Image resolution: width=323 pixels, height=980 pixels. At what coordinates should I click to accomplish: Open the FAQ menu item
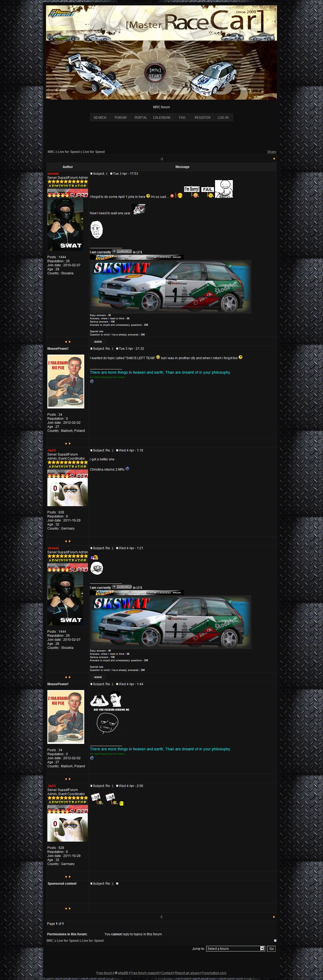pyautogui.click(x=182, y=118)
